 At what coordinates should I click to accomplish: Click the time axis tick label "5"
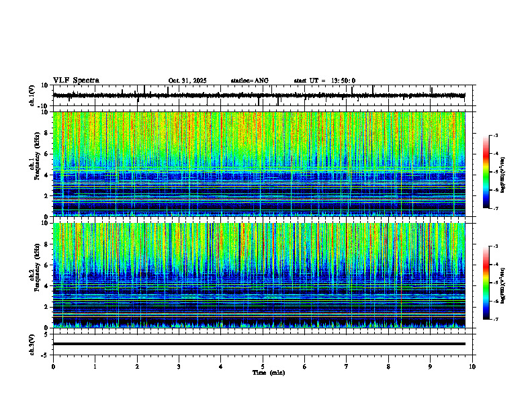point(263,367)
